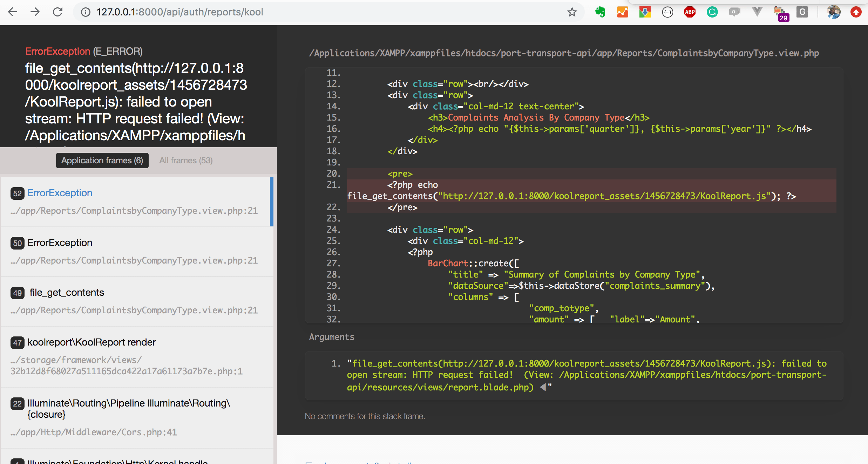Open the Vue devtools extension
Image resolution: width=868 pixels, height=464 pixels.
(x=757, y=12)
